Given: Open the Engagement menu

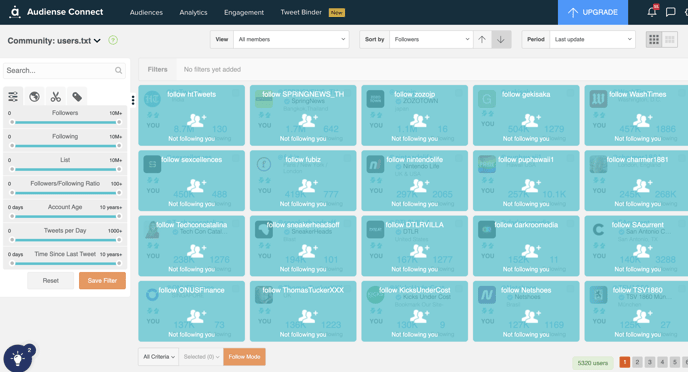Looking at the screenshot, I should [x=244, y=12].
